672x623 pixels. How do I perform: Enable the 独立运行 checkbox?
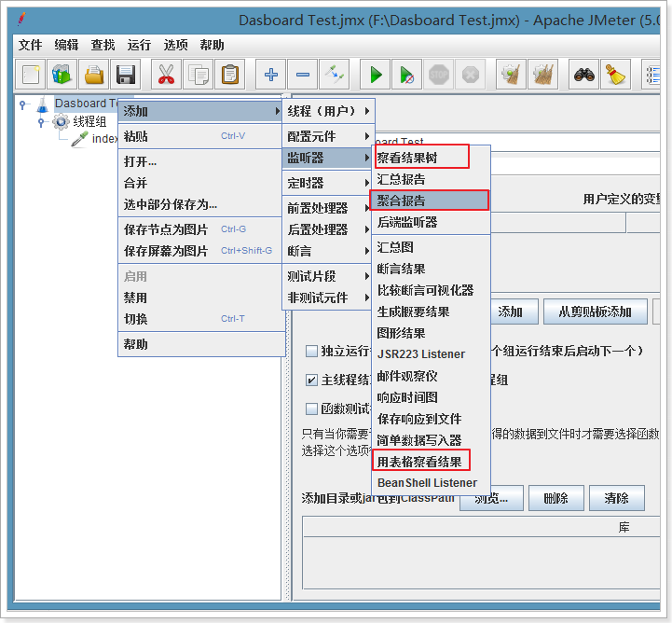click(311, 352)
